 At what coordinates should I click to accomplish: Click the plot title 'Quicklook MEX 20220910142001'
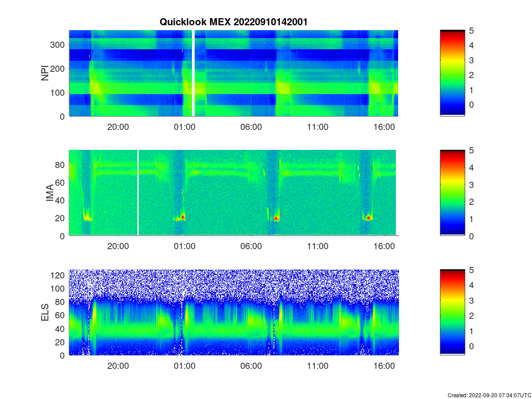coord(233,22)
